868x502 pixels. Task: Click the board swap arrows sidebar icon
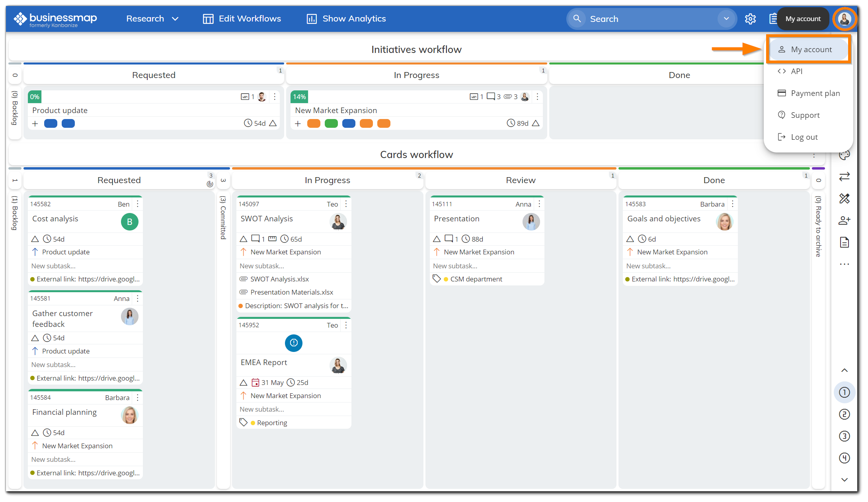(x=844, y=176)
